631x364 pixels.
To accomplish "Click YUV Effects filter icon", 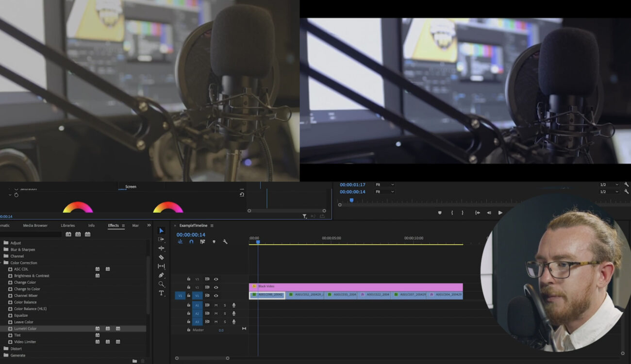I will [87, 234].
